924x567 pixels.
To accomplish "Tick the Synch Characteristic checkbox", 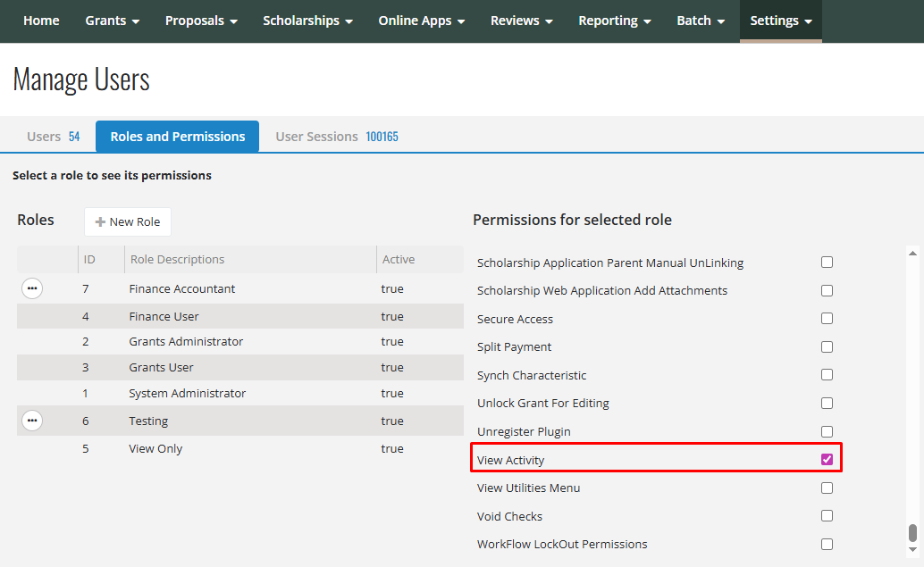I will click(x=827, y=374).
